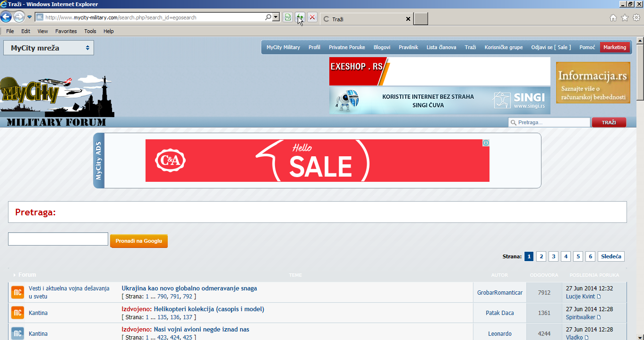Open topic Nasi vojni avioni negde iznad nas
644x340 pixels.
click(201, 330)
